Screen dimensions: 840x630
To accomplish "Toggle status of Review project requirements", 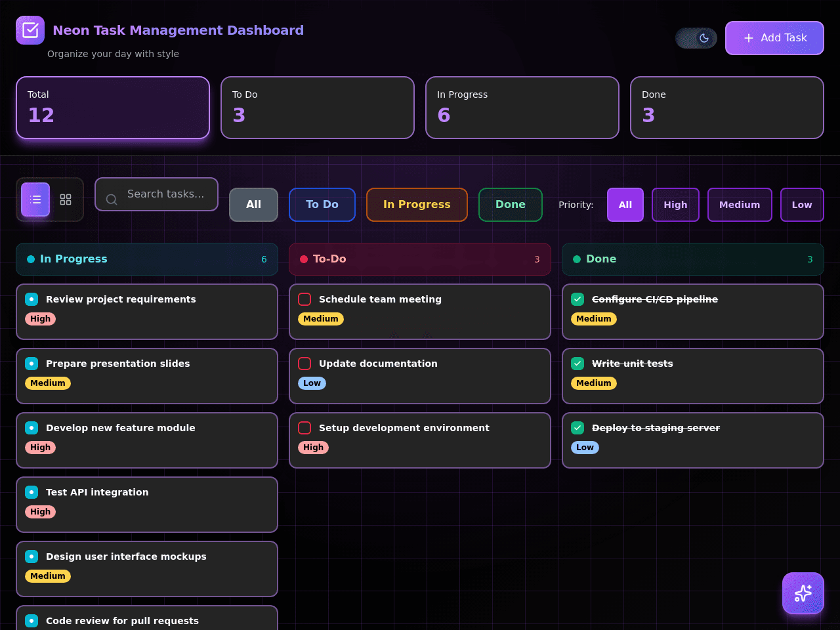I will (31, 299).
